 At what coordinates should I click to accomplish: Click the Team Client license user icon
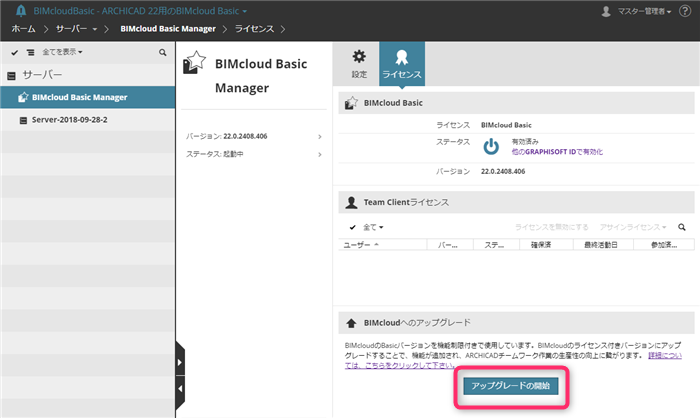[x=351, y=202]
